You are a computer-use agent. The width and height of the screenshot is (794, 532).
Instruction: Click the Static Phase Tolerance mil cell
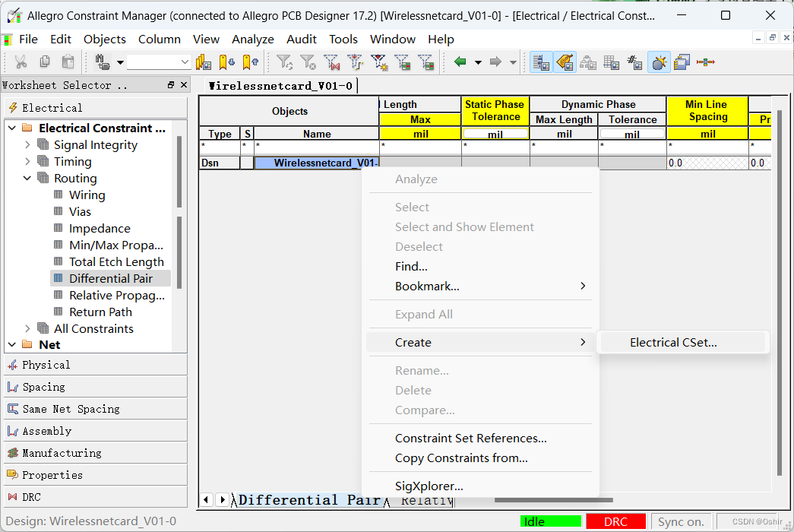[x=495, y=134]
